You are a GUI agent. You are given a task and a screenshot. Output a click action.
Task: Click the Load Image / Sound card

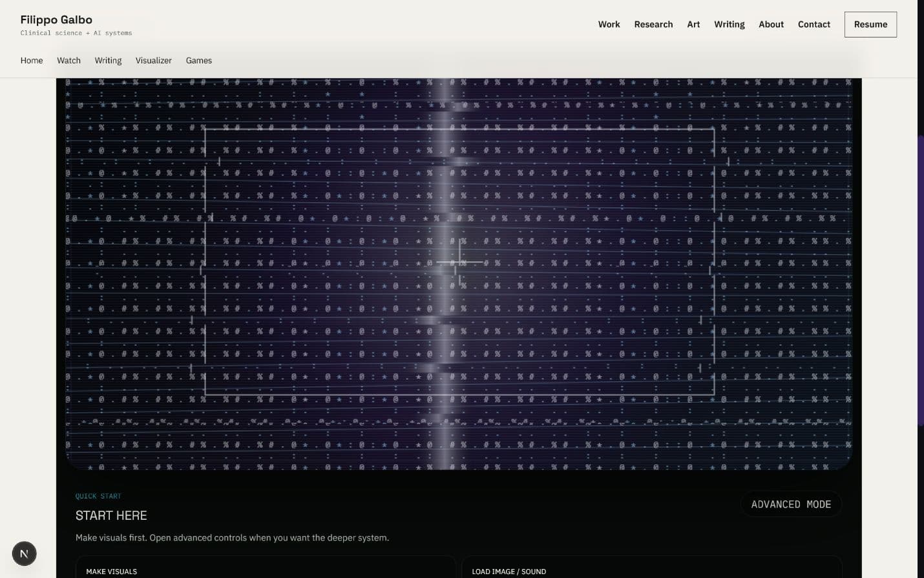[x=651, y=567]
